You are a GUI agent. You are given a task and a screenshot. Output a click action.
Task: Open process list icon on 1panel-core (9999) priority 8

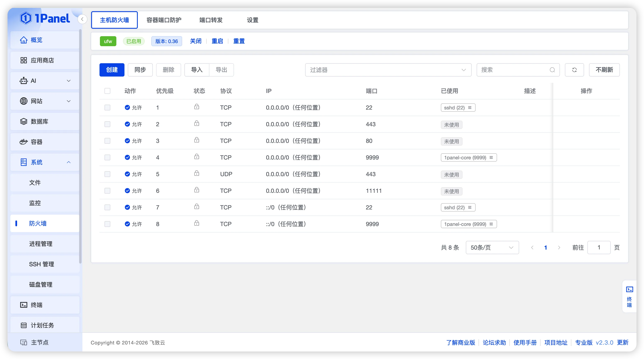tap(491, 224)
